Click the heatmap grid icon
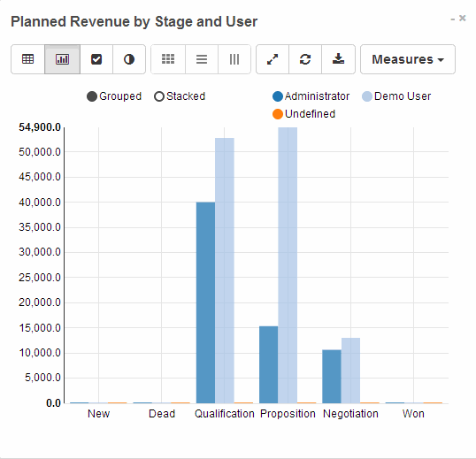Image resolution: width=476 pixels, height=459 pixels. 168,59
